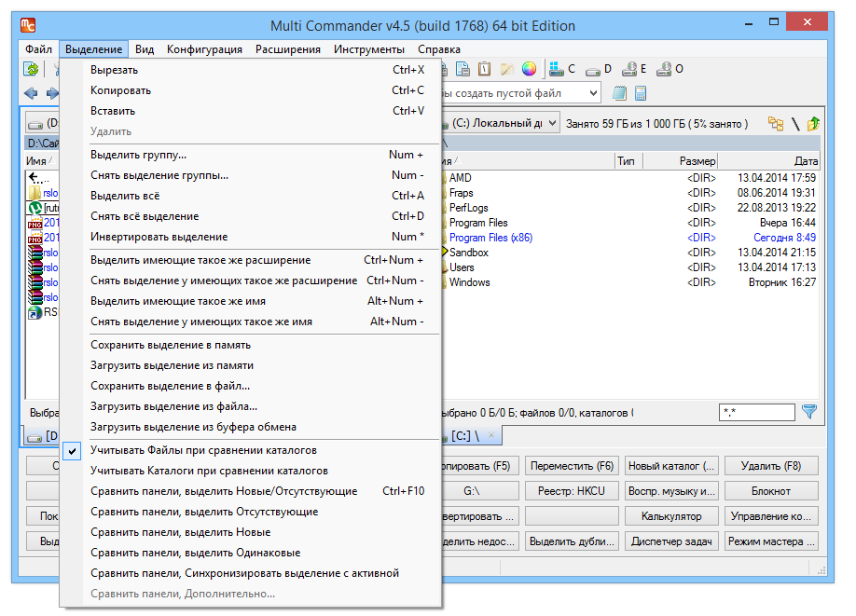
Task: Select Выделить всё menu entry
Action: pos(250,196)
